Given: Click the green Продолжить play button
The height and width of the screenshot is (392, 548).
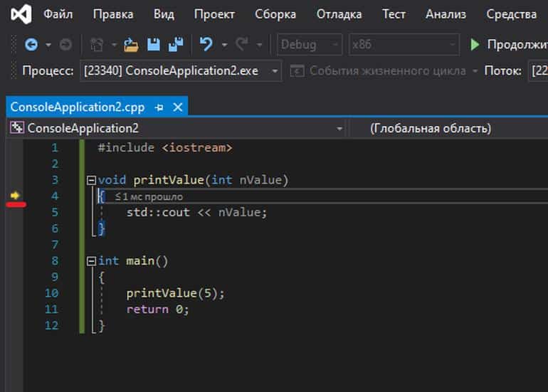Looking at the screenshot, I should click(x=475, y=45).
